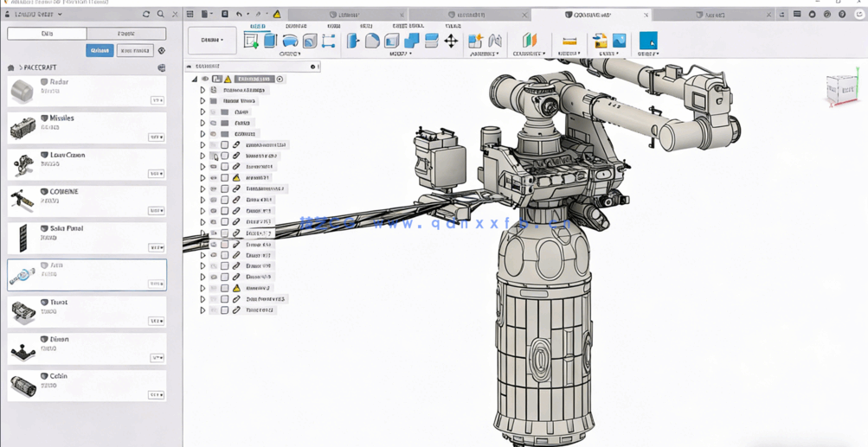Open the Design workspace dropdown
868x447 pixels.
212,40
